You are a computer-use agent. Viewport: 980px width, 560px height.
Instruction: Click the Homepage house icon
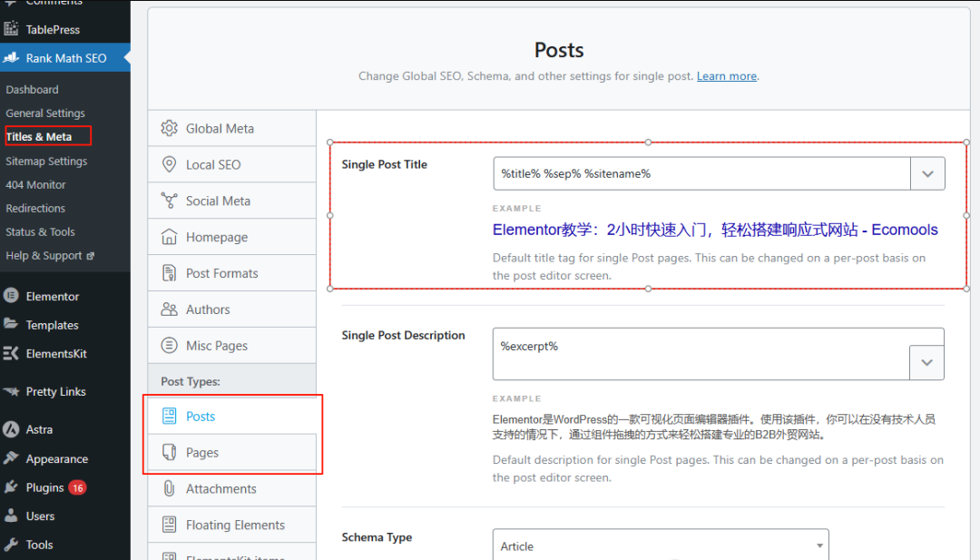tap(169, 238)
